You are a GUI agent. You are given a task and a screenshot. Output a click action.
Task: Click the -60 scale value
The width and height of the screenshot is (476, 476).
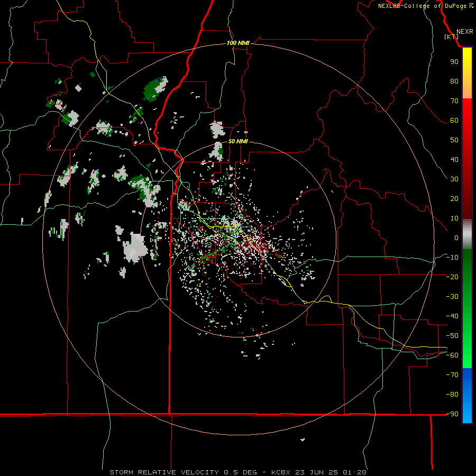(x=452, y=355)
